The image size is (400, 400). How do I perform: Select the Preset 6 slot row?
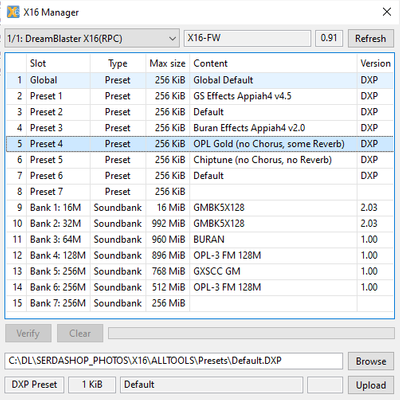click(200, 176)
